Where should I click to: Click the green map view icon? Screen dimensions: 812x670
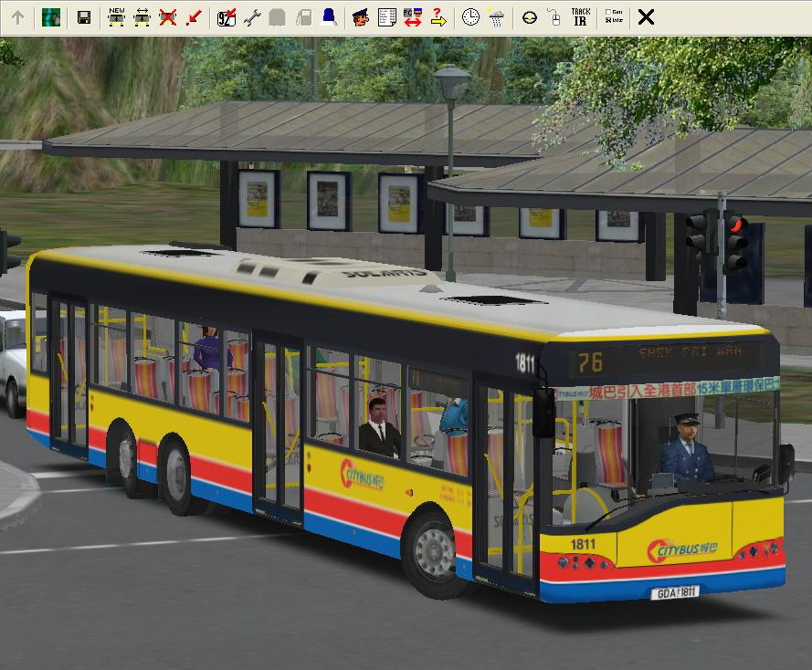pos(51,17)
